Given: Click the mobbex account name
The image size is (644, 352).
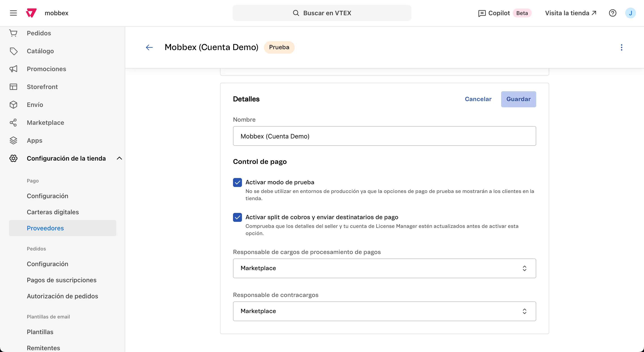Looking at the screenshot, I should click(57, 13).
